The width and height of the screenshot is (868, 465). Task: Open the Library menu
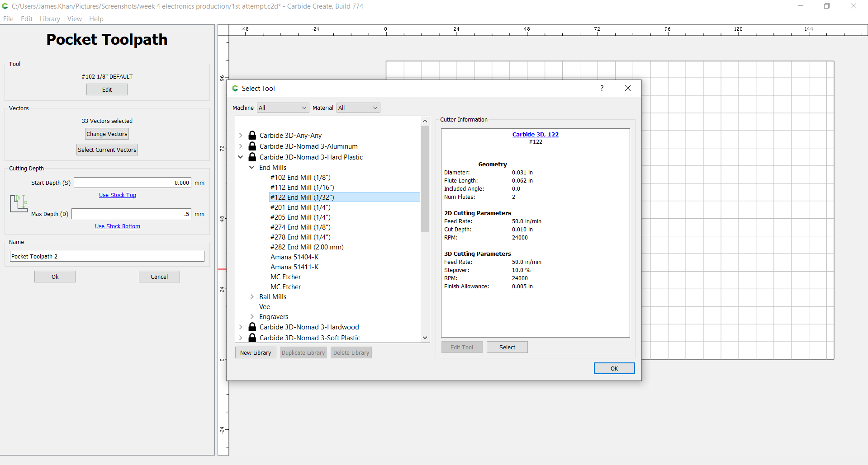tap(50, 19)
